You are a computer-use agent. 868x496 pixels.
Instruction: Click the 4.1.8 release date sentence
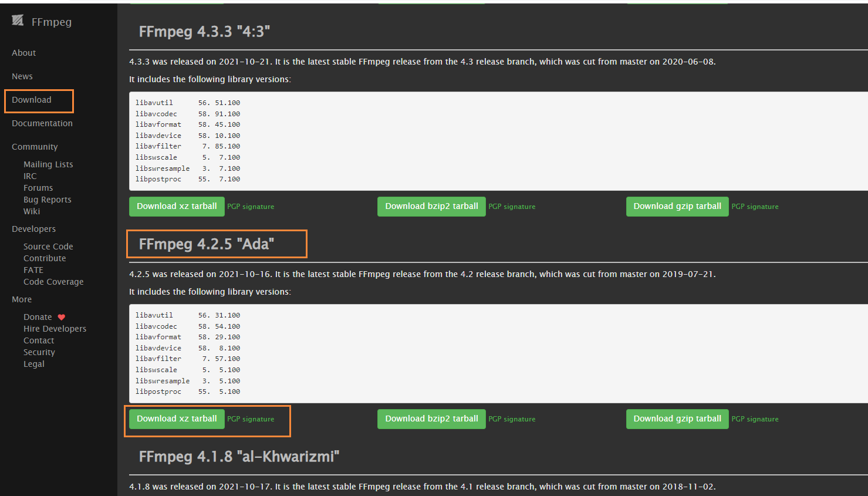tap(422, 487)
